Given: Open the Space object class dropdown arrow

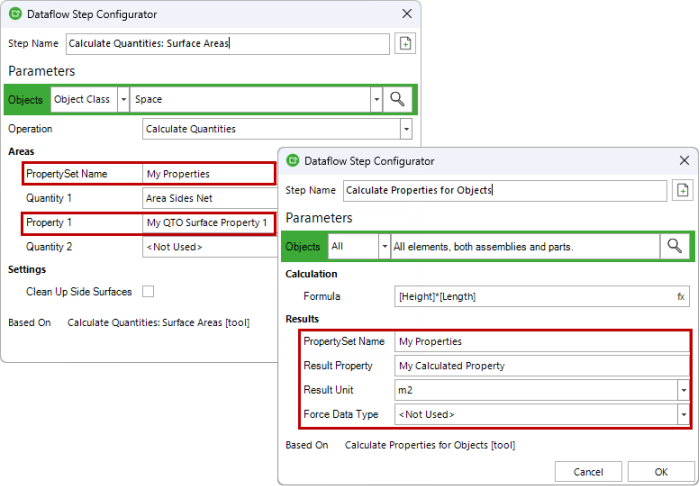Looking at the screenshot, I should pos(376,99).
